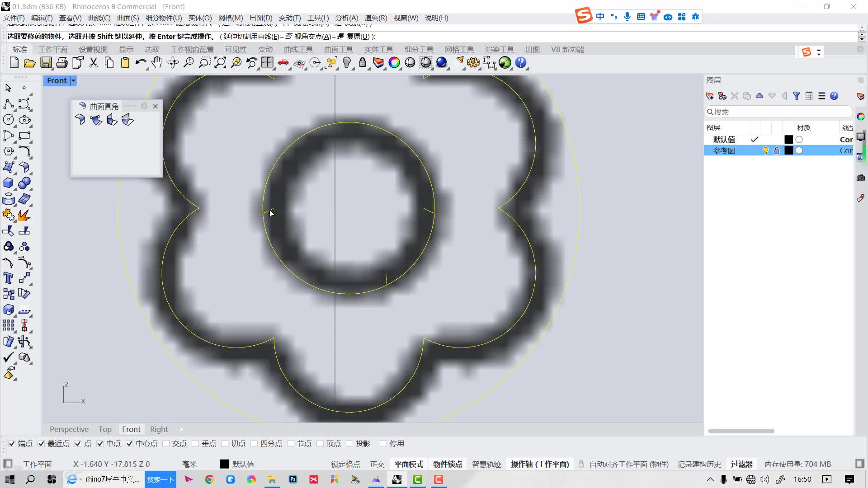This screenshot has height=488, width=868.
Task: Toggle 平面模式 in the status bar
Action: point(409,464)
